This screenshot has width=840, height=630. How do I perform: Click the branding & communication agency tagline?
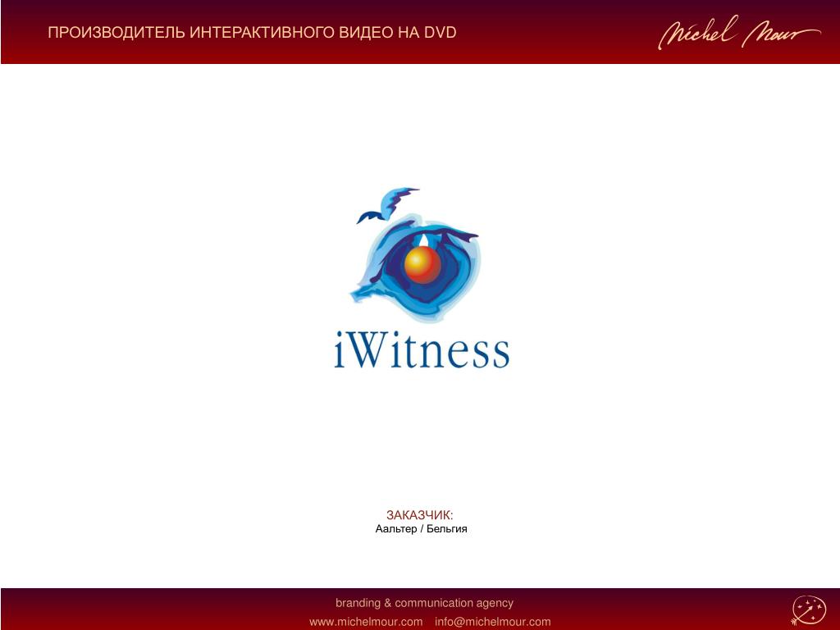424,603
